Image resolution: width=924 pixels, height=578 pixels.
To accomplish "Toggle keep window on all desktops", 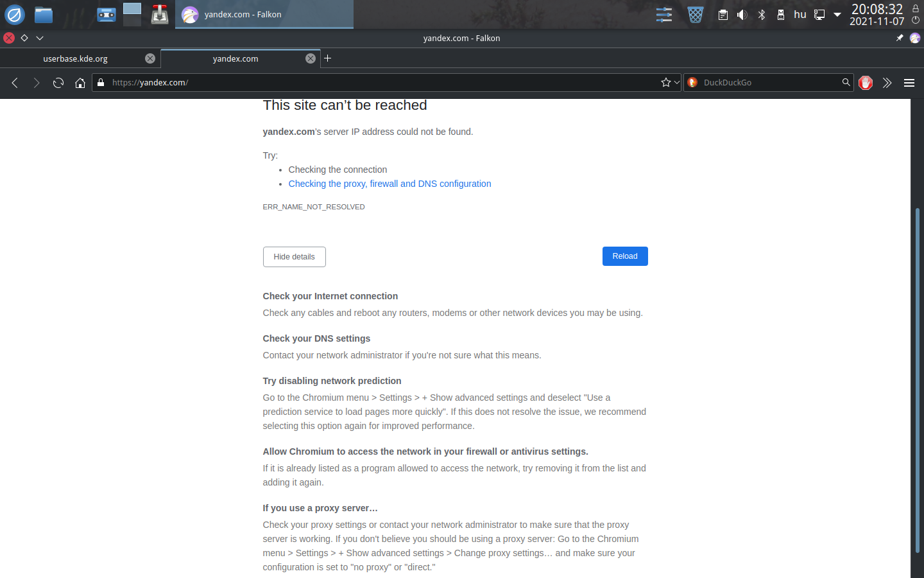I will tap(24, 38).
